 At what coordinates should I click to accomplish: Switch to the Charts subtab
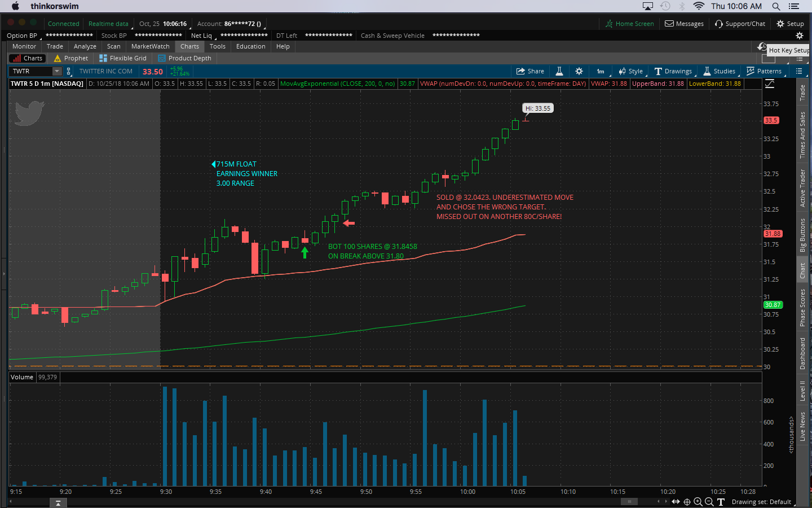tap(28, 58)
